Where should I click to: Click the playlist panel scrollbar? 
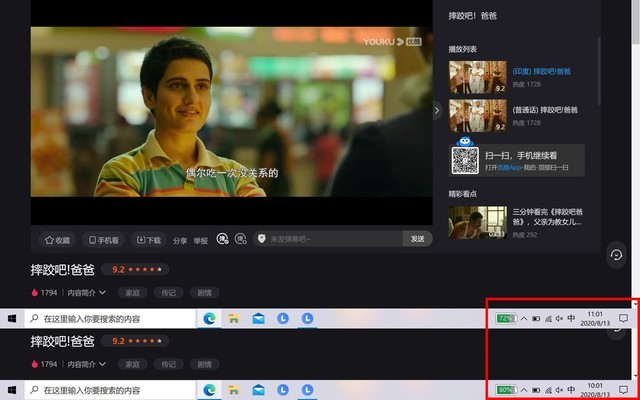(x=599, y=70)
